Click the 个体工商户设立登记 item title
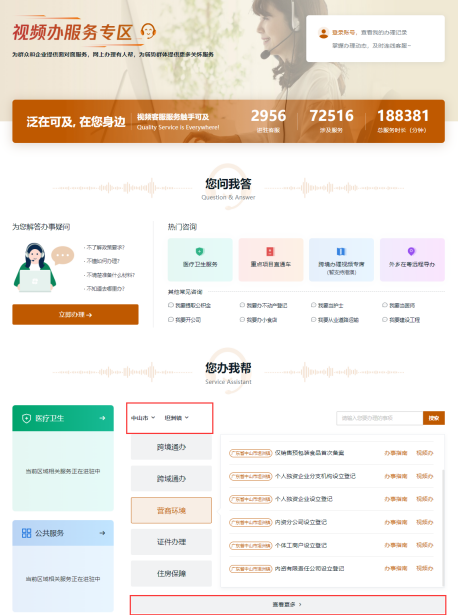The width and height of the screenshot is (458, 615). [x=301, y=546]
